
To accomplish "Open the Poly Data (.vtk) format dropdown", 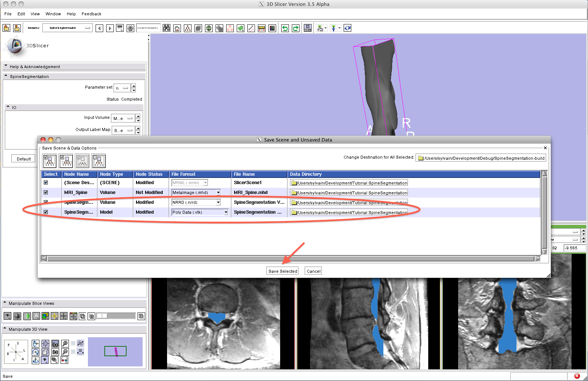I will pos(226,212).
